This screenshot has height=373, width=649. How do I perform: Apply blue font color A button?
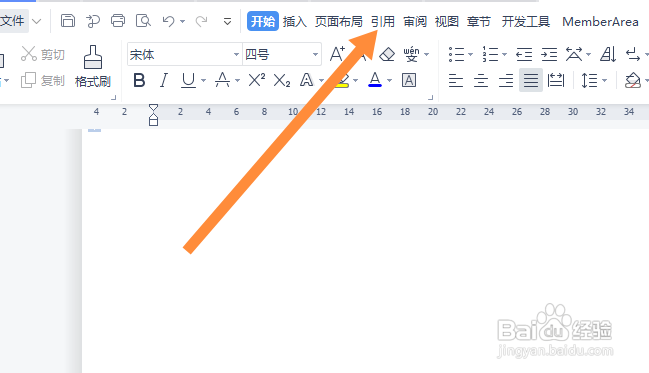pos(375,80)
